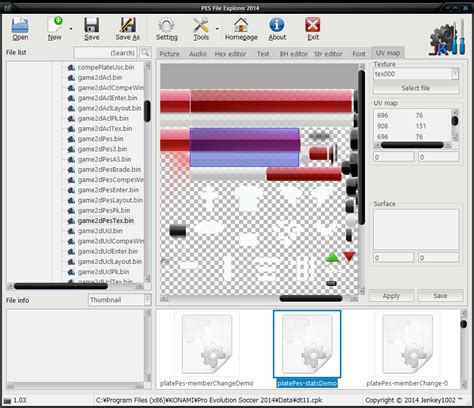Click the Apply button
This screenshot has width=474, height=408.
[x=391, y=296]
